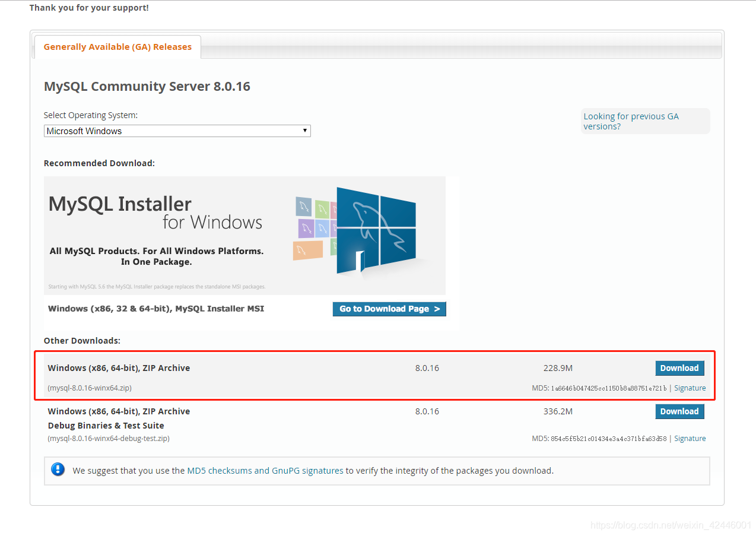Open Signature link for debug-test zip
Image resolution: width=756 pixels, height=536 pixels.
point(690,439)
